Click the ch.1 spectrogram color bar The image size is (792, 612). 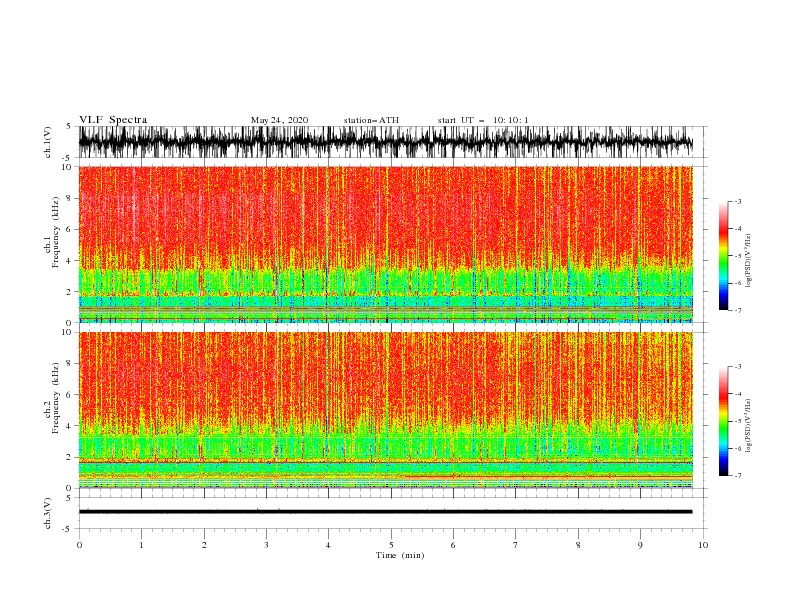coord(723,256)
